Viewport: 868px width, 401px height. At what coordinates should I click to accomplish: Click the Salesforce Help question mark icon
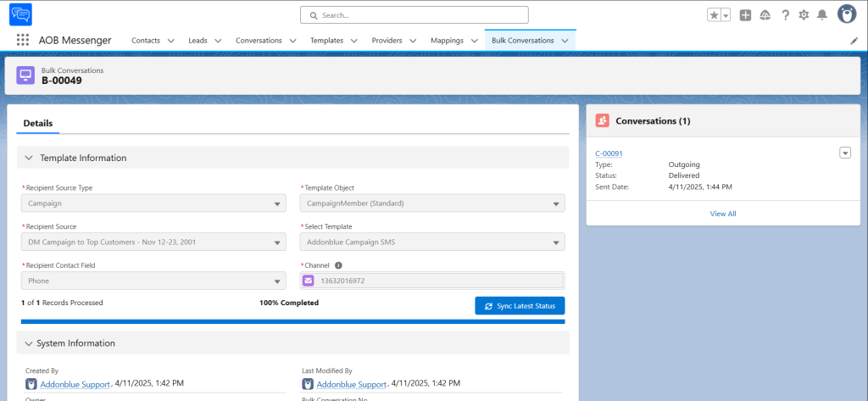click(x=785, y=15)
